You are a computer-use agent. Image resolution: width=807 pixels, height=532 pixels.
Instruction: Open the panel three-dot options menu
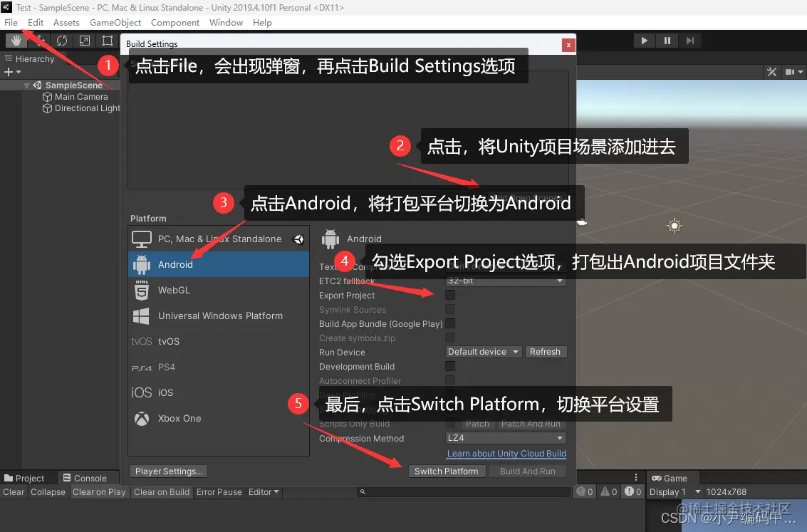(x=635, y=477)
